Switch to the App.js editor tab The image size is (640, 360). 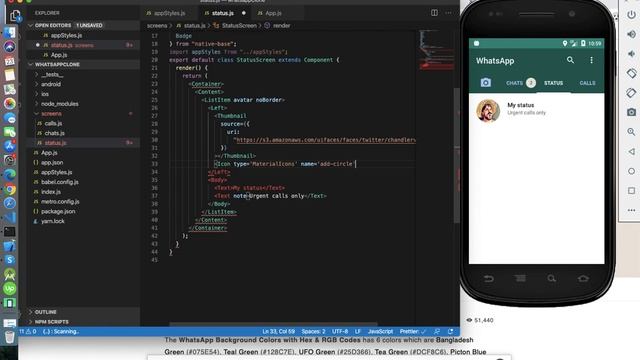point(273,13)
